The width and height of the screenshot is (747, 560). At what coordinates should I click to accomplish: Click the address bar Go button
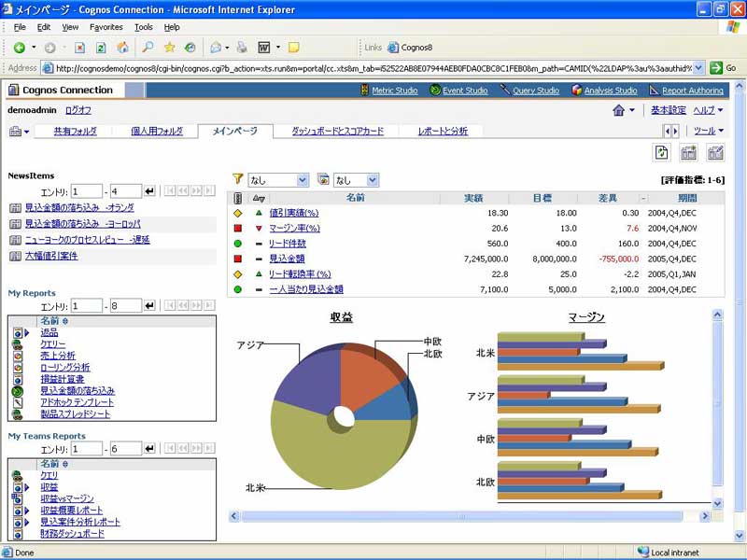click(x=723, y=68)
